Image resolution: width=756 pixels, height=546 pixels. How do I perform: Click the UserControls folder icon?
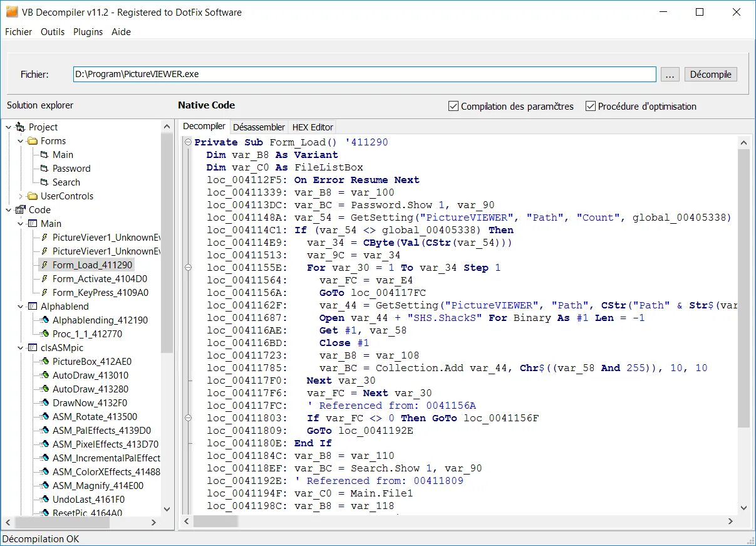pos(32,196)
